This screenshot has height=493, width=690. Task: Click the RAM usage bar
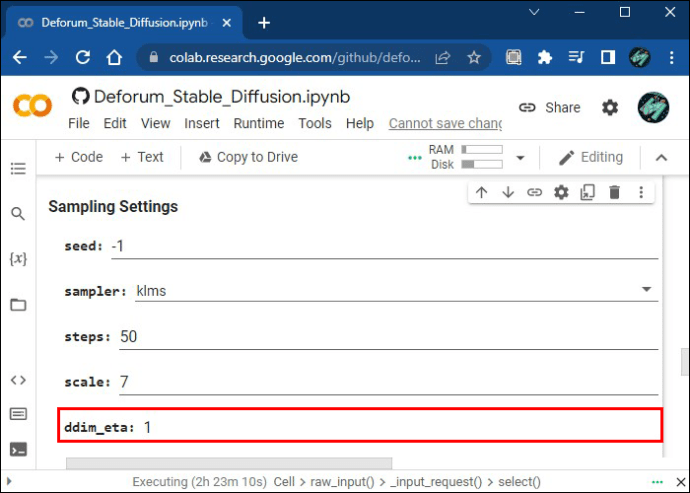[482, 150]
